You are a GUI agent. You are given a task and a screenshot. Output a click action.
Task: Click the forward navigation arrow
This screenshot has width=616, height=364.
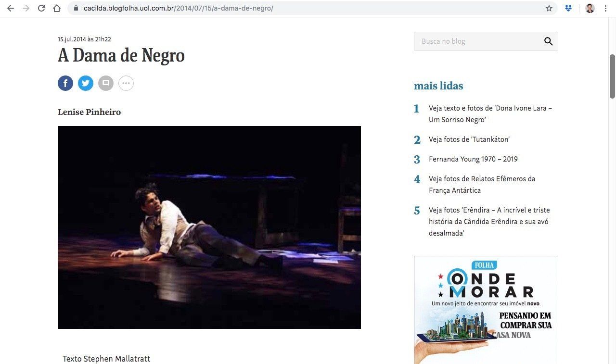(x=26, y=8)
